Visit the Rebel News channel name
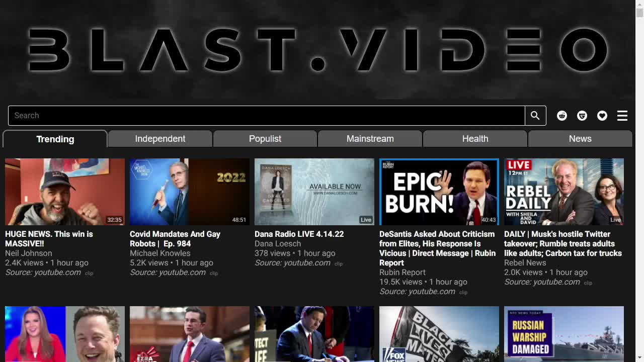 click(525, 263)
